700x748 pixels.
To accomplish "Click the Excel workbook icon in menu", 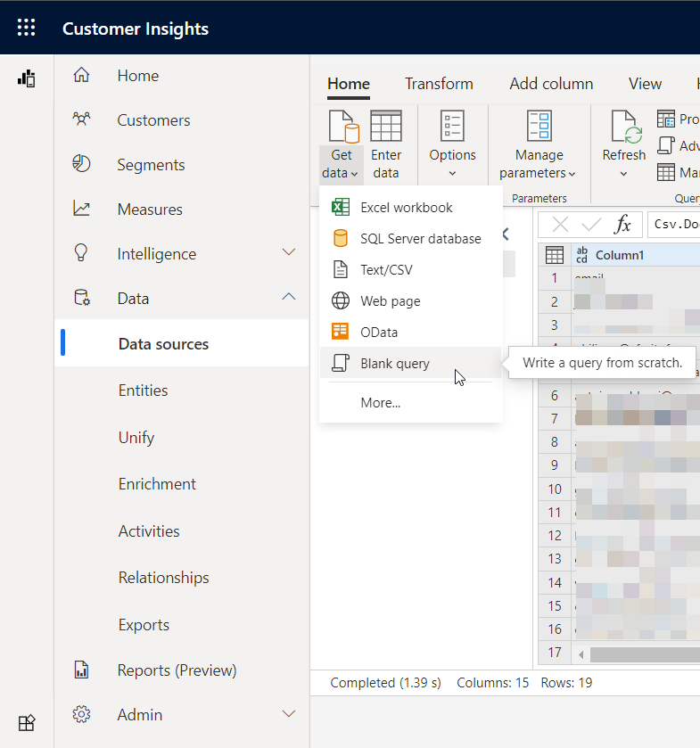I will (341, 207).
